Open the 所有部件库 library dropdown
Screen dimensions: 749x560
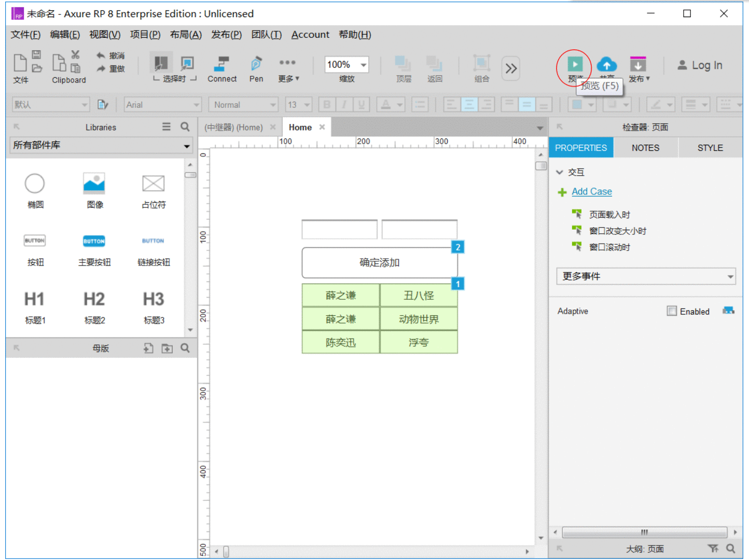pyautogui.click(x=101, y=146)
